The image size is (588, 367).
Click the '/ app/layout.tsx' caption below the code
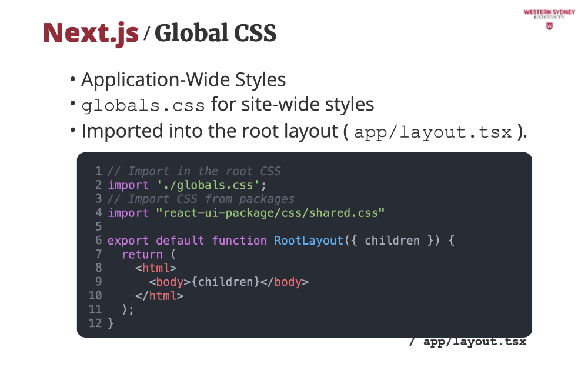(x=467, y=342)
